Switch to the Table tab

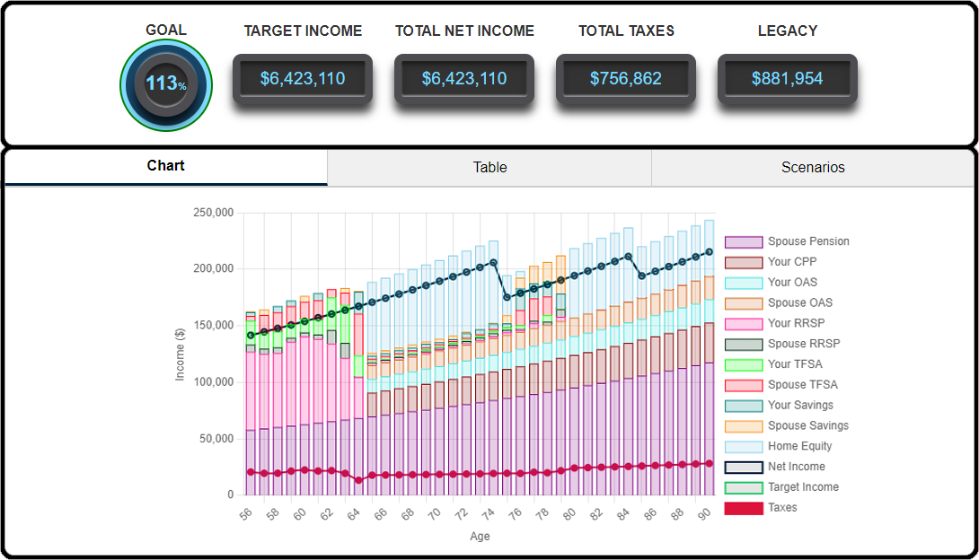click(x=489, y=168)
